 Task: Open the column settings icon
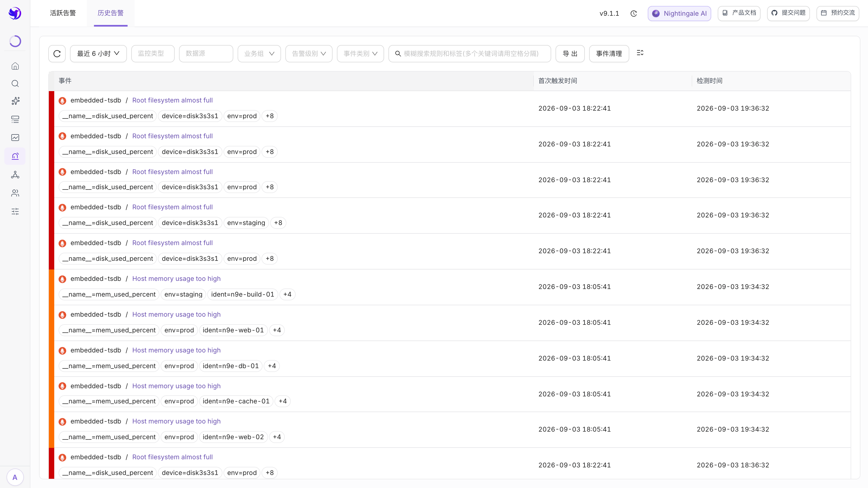click(640, 53)
